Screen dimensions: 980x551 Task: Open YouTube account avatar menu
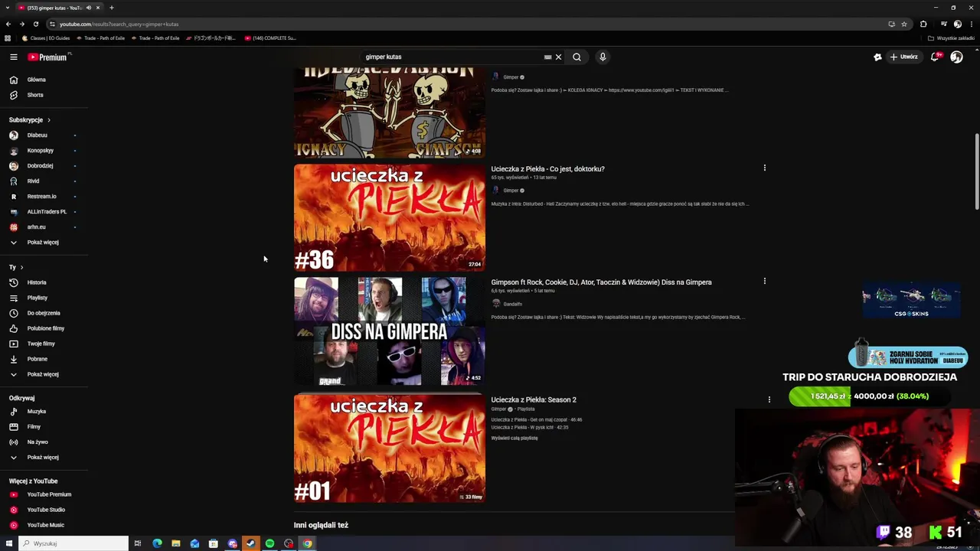pos(956,57)
